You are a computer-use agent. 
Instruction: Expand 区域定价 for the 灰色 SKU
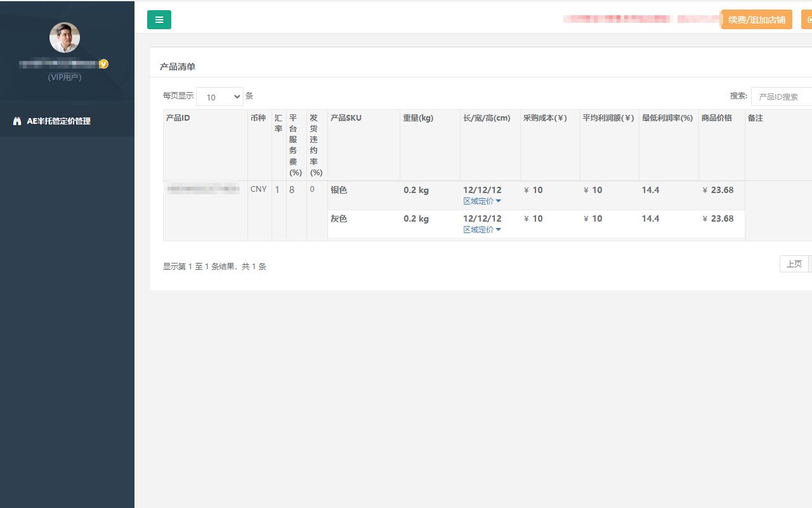479,229
